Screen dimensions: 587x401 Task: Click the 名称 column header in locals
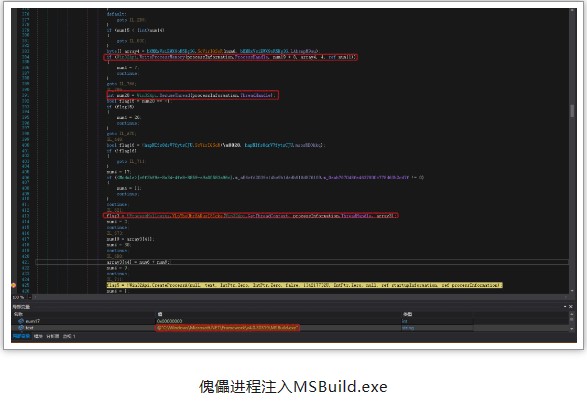[x=18, y=314]
